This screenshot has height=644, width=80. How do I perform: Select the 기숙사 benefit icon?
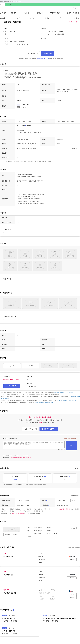point(25,254)
